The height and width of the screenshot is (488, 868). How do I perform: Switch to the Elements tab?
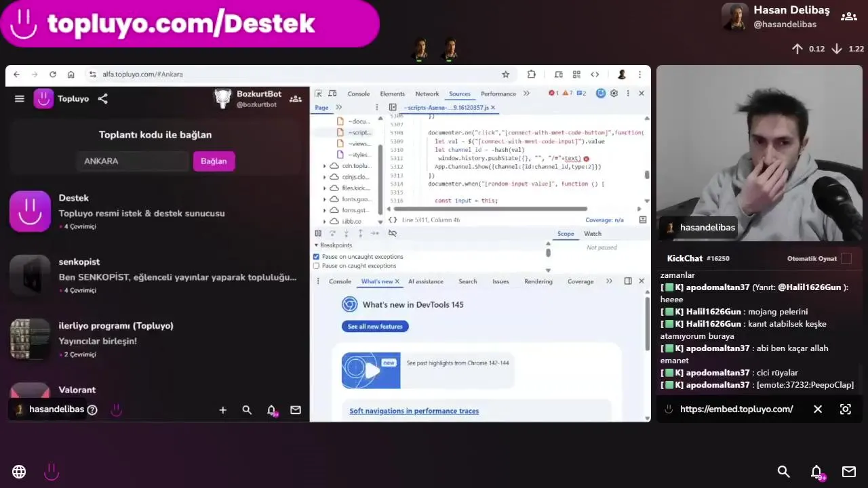pos(392,94)
